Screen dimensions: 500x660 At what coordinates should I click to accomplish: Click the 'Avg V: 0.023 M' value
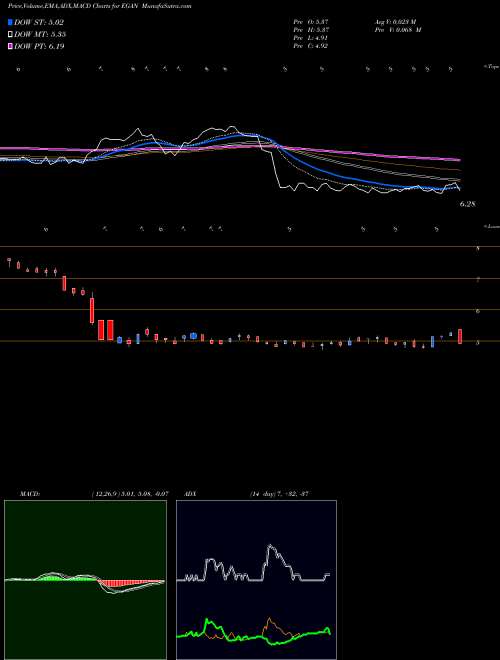(394, 22)
